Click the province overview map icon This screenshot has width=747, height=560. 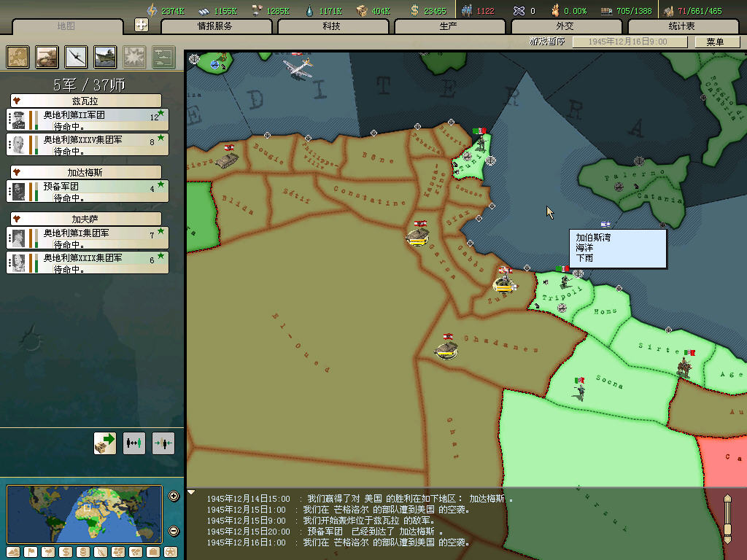(18, 57)
